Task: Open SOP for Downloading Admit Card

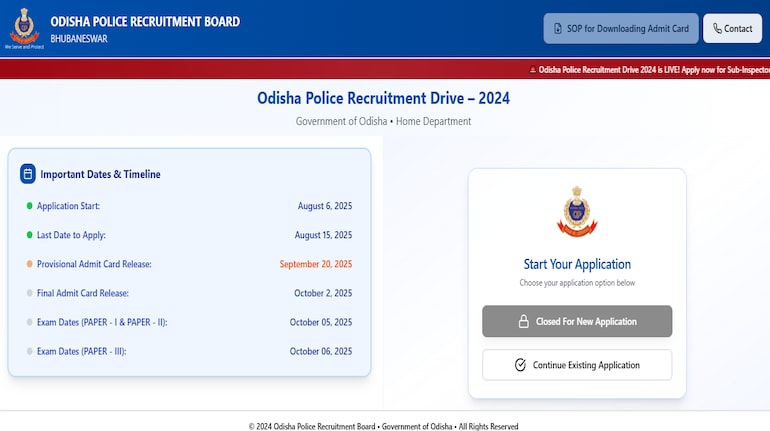Action: click(x=621, y=28)
